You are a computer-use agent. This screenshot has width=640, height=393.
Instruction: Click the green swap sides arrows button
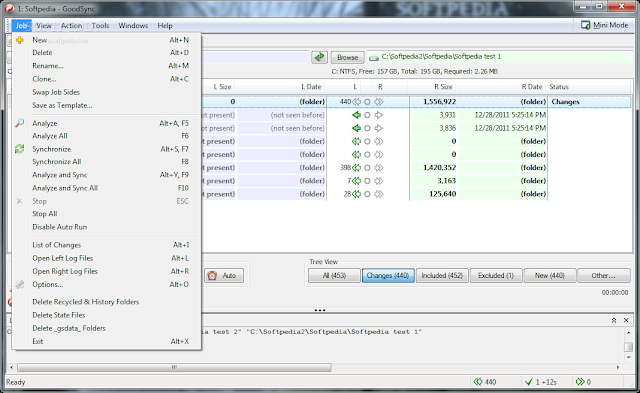pyautogui.click(x=319, y=57)
